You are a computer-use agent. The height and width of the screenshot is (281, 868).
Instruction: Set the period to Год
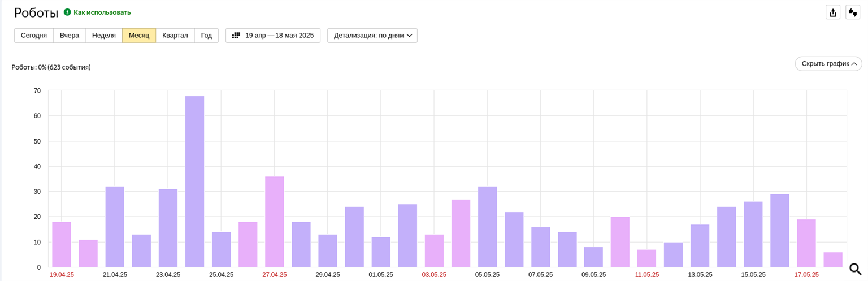206,36
